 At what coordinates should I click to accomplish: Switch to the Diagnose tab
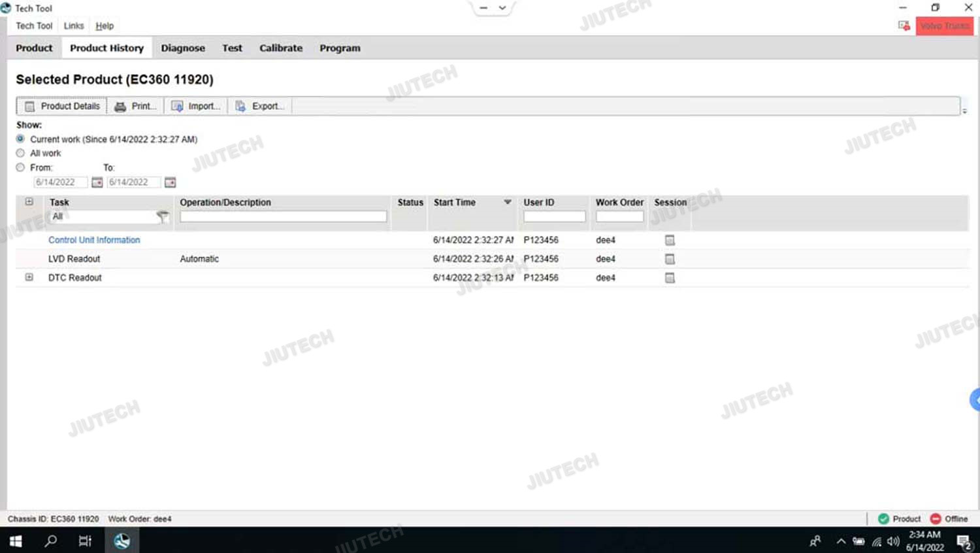click(183, 48)
